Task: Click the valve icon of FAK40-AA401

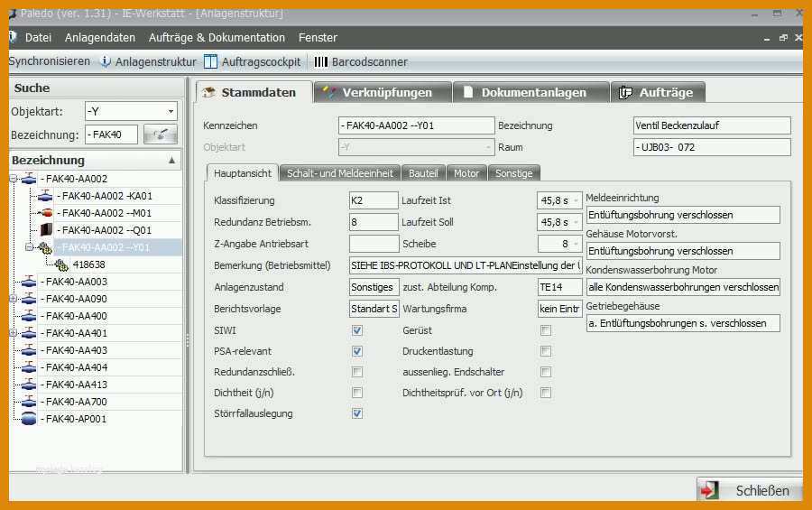Action: tap(29, 333)
